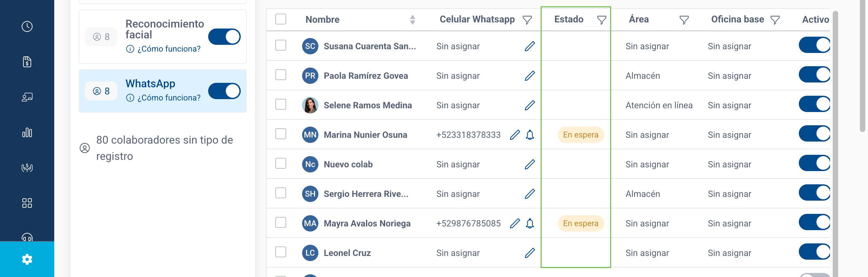Open the Estado column filter
This screenshot has height=277, width=868.
click(x=601, y=20)
